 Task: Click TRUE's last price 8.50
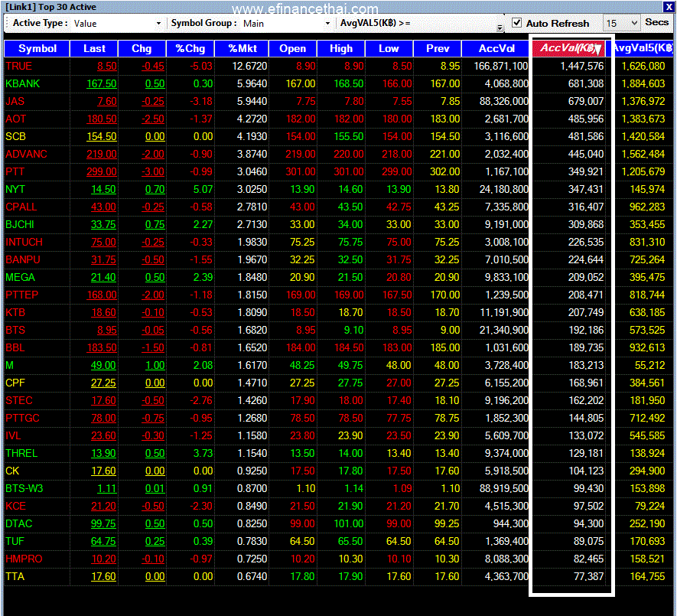coord(106,66)
